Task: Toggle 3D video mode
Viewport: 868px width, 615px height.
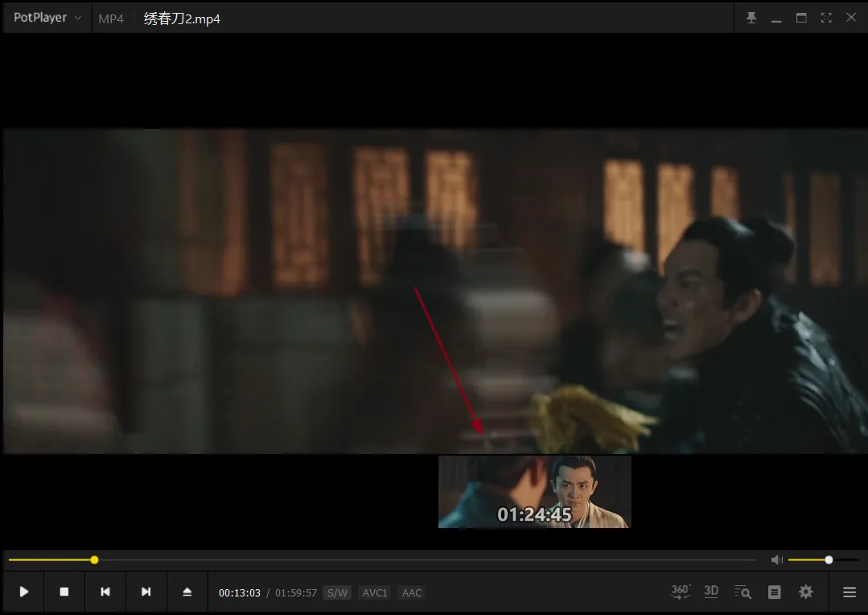Action: pyautogui.click(x=711, y=592)
